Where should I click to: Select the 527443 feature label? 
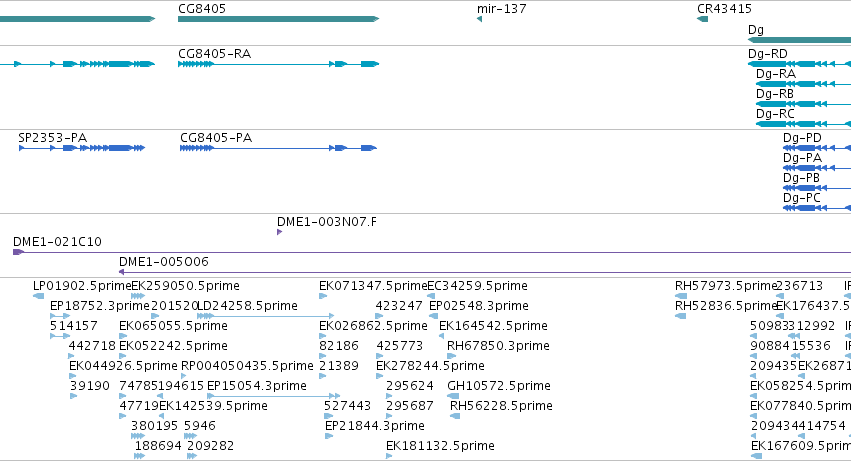click(347, 407)
